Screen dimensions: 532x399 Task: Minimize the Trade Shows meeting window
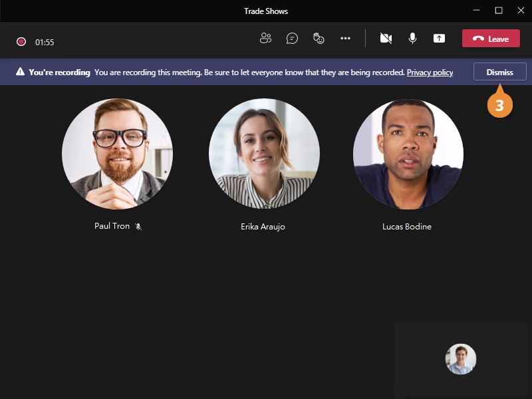coord(476,11)
